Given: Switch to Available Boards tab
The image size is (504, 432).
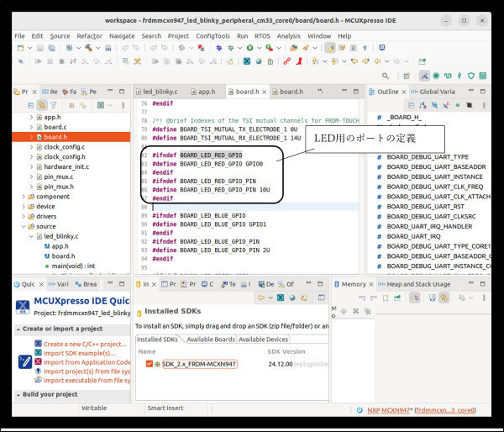Looking at the screenshot, I should pyautogui.click(x=210, y=340).
